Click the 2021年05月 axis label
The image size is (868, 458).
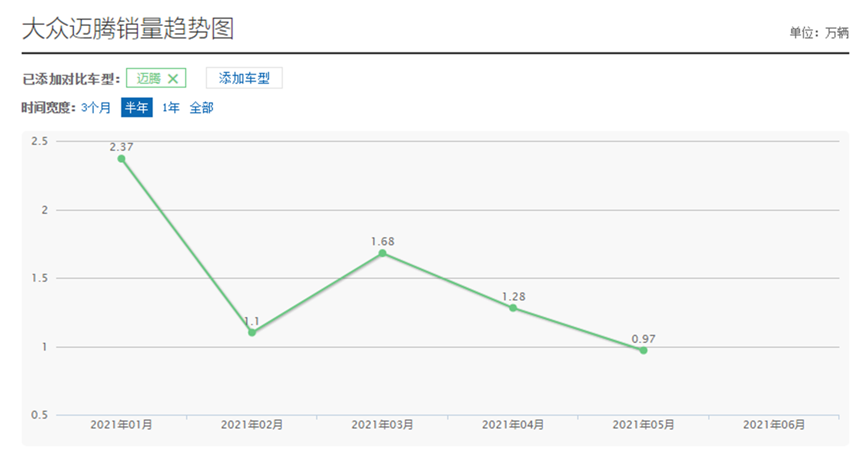(x=643, y=425)
